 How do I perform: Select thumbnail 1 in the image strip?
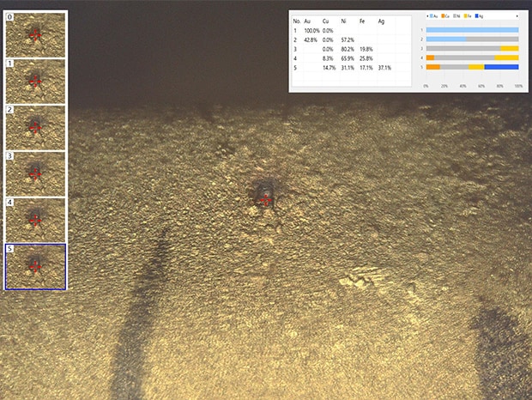point(35,81)
